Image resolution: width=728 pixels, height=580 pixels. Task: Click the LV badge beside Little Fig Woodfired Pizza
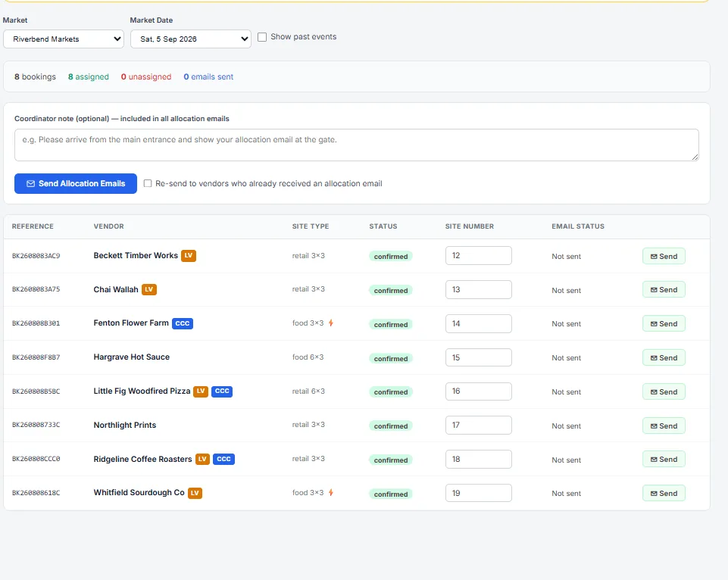coord(201,391)
